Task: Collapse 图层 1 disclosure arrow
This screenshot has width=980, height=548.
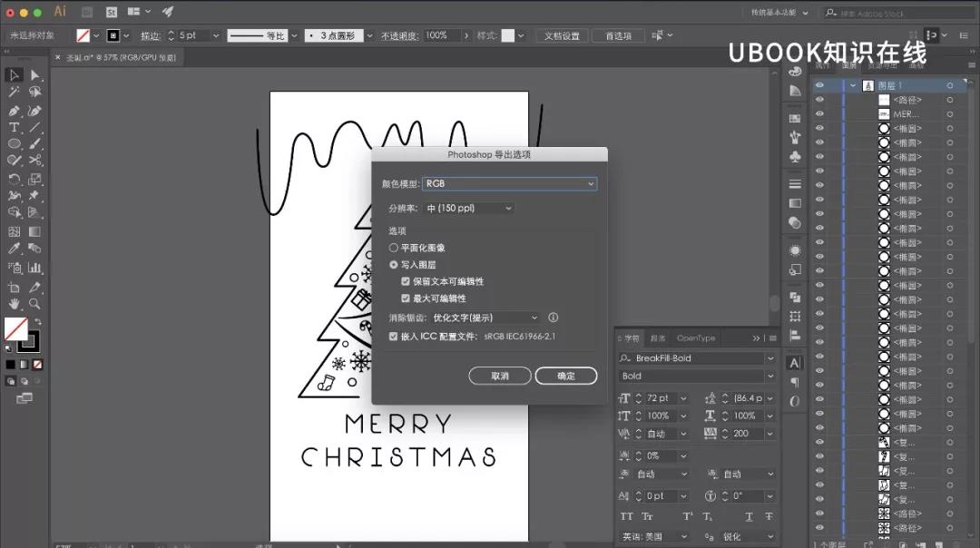Action: tap(852, 85)
